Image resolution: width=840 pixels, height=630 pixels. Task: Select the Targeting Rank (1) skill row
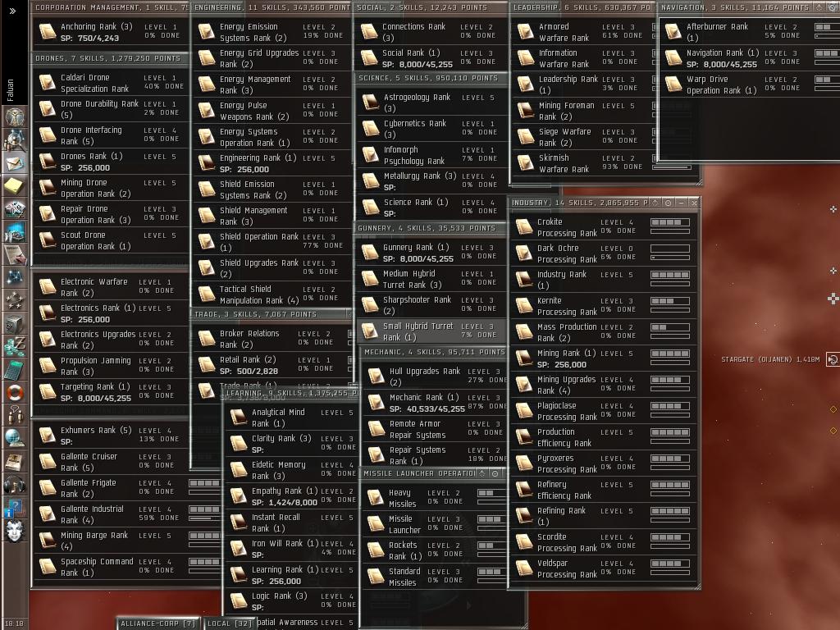pos(111,392)
